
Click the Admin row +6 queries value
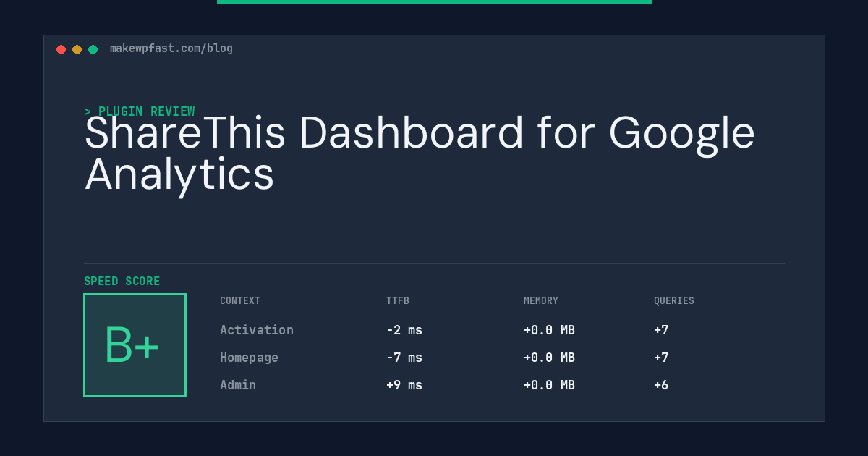click(661, 385)
